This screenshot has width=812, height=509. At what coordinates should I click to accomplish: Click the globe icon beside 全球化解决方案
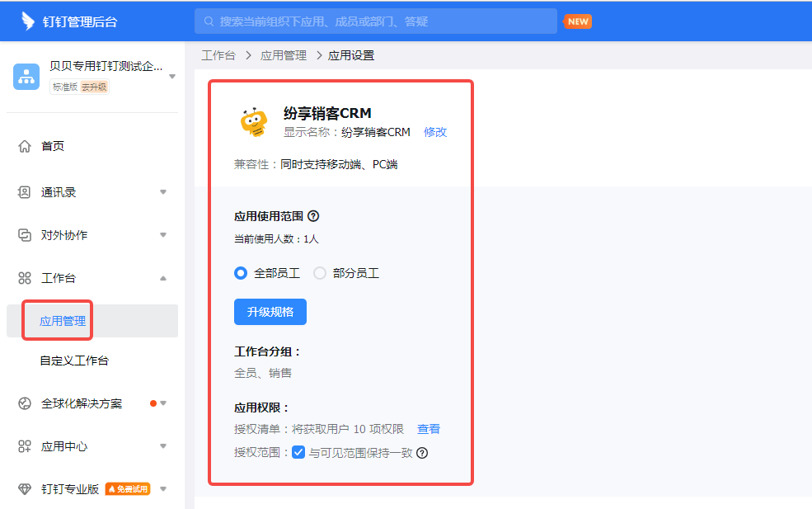pos(25,403)
